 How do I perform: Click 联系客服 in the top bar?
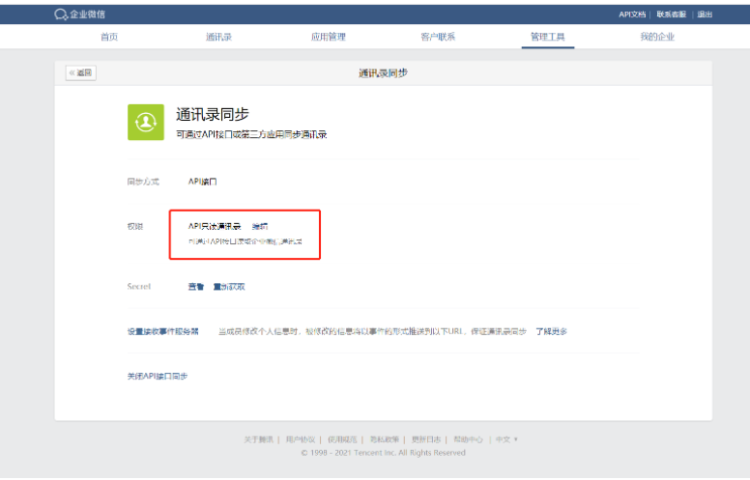[671, 14]
